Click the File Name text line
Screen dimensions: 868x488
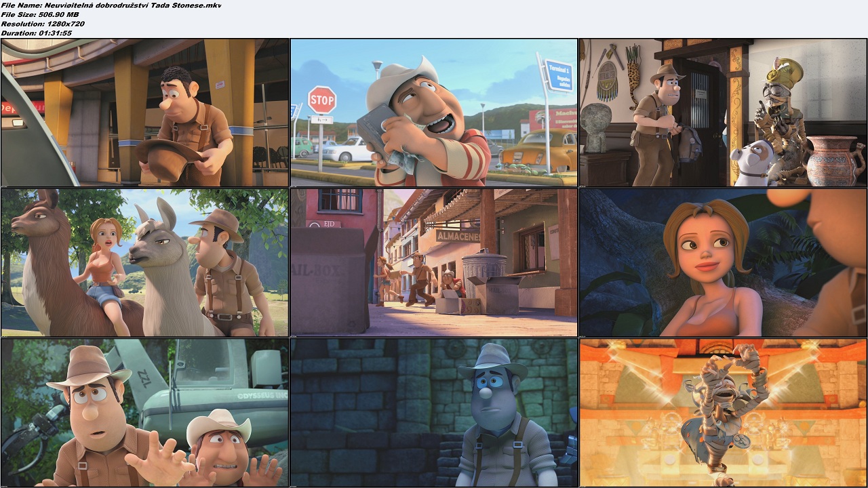tap(111, 5)
